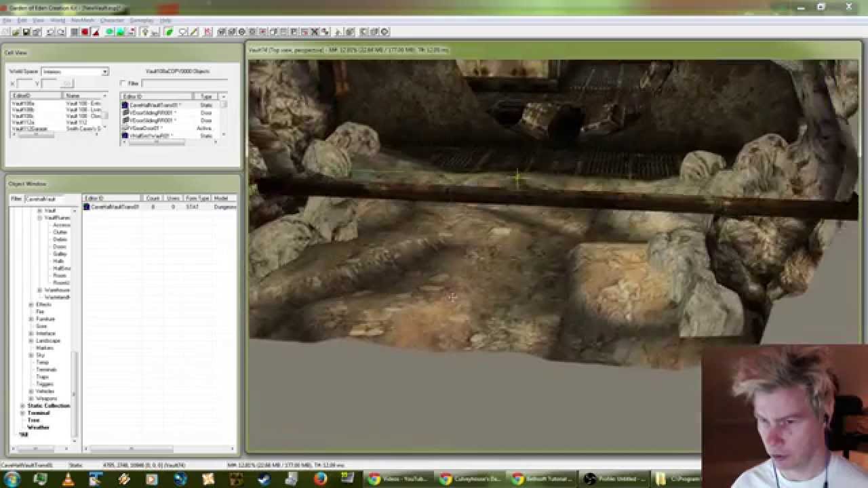Expand the Furniture tree node

tap(31, 319)
